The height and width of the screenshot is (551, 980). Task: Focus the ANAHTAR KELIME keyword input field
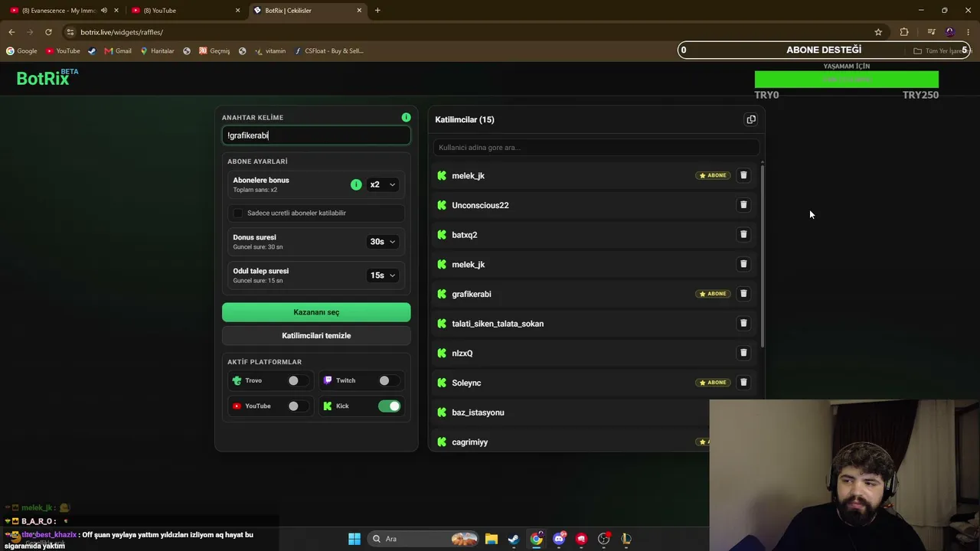[316, 135]
